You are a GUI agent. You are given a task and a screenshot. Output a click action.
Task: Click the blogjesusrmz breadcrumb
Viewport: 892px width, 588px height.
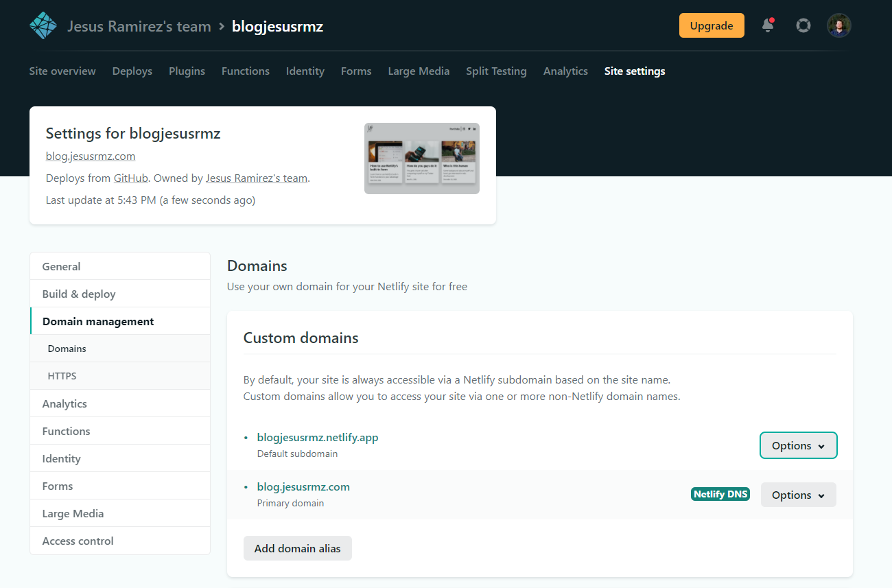point(277,27)
